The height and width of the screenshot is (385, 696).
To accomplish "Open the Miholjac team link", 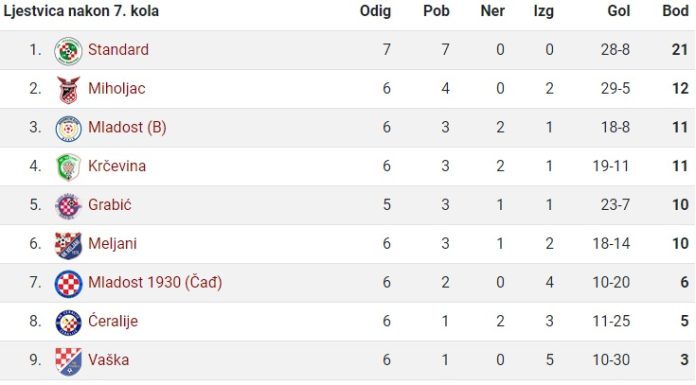I will pos(117,88).
